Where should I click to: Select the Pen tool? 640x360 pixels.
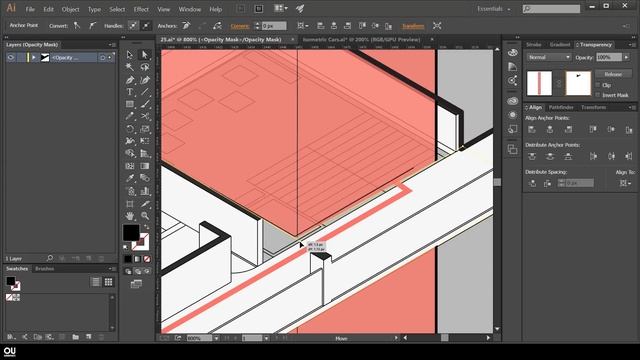[x=130, y=80]
